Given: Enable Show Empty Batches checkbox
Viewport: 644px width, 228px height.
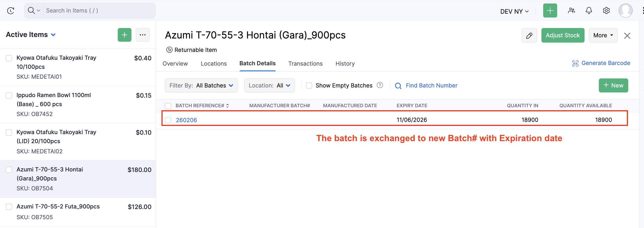Looking at the screenshot, I should 309,85.
